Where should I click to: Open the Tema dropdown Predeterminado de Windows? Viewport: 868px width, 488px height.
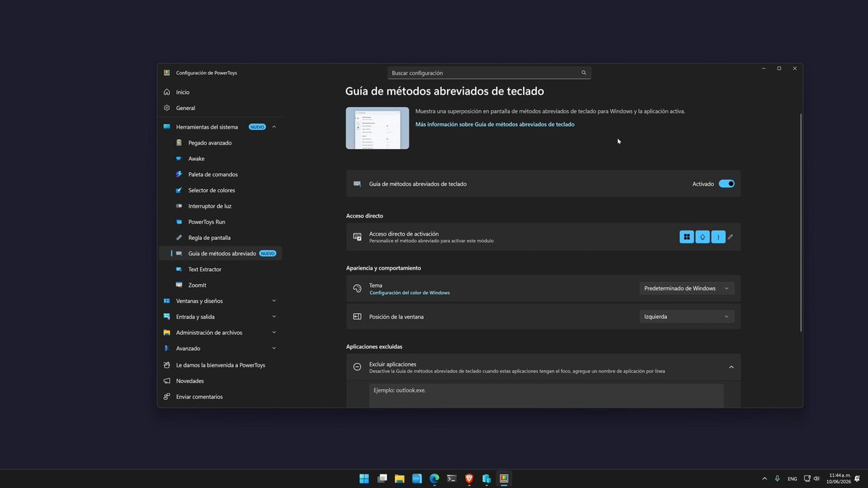pyautogui.click(x=686, y=288)
